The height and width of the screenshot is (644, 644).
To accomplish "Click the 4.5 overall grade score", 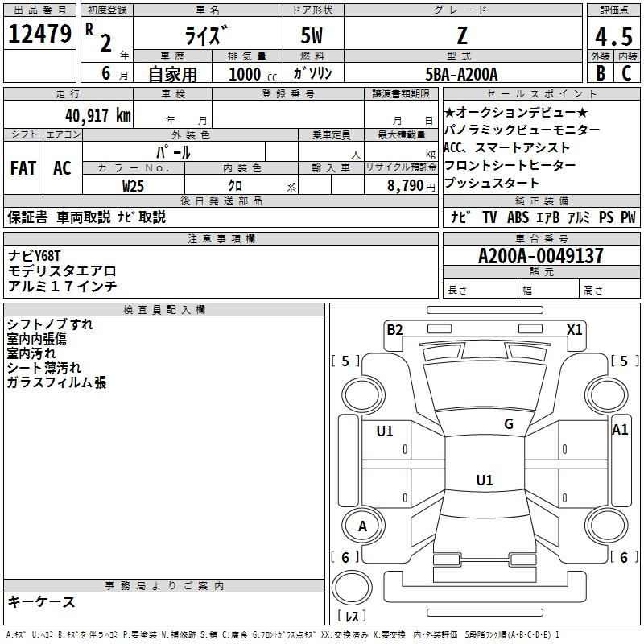I will coord(613,36).
